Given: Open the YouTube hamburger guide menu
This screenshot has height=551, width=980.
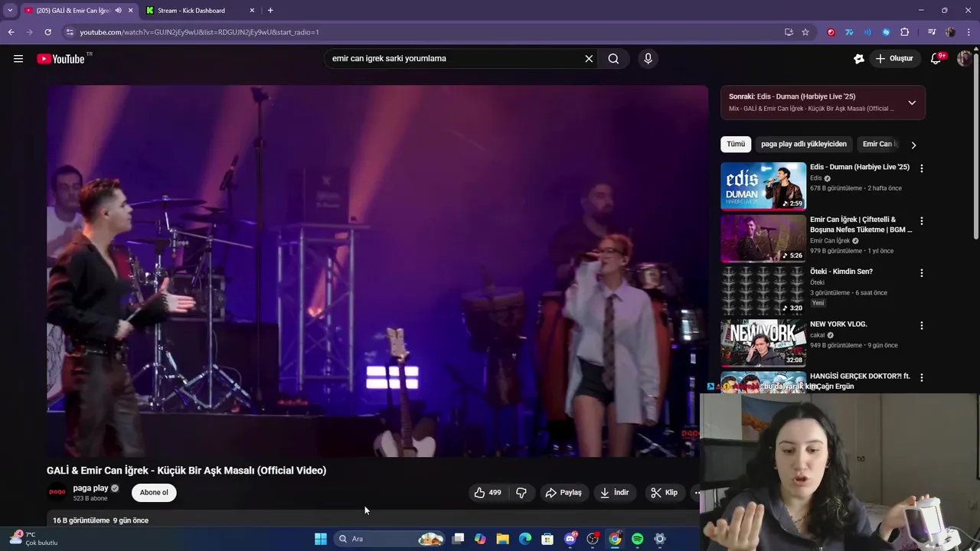Looking at the screenshot, I should 18,59.
